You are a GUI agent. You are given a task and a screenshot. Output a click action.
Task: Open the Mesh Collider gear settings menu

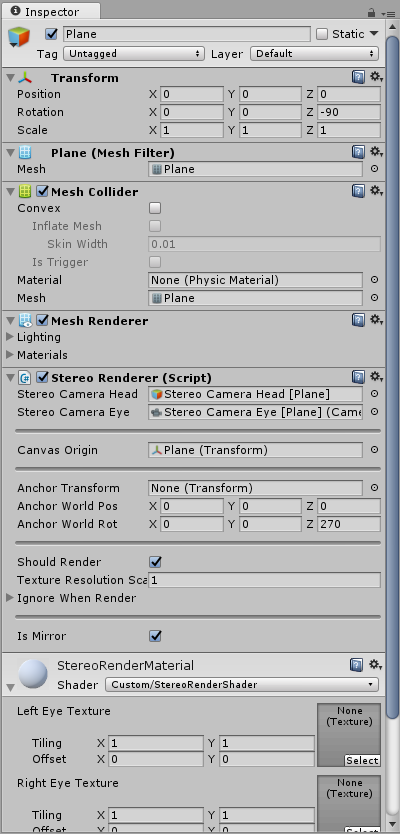pyautogui.click(x=377, y=191)
